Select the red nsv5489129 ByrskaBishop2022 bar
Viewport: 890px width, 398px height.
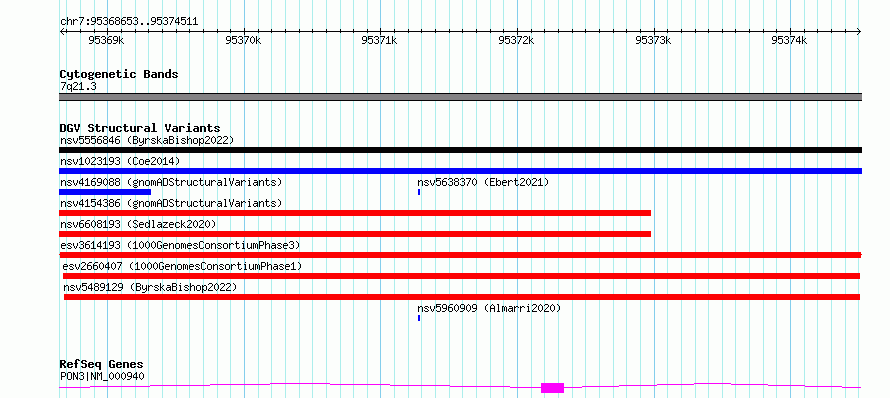tap(462, 297)
